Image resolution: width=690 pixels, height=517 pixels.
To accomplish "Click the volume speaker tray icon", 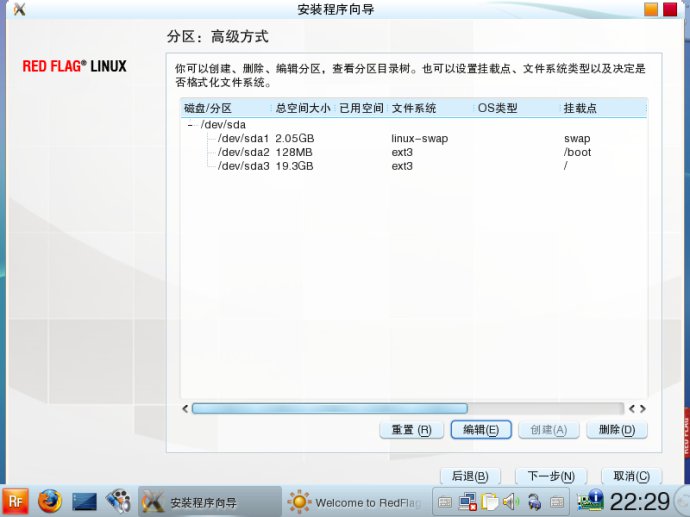I will (511, 501).
